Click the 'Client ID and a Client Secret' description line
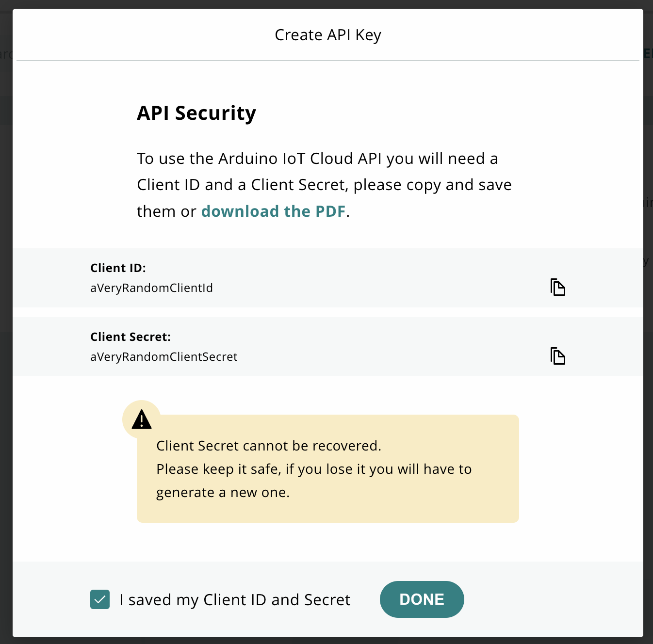653x644 pixels. (x=324, y=185)
